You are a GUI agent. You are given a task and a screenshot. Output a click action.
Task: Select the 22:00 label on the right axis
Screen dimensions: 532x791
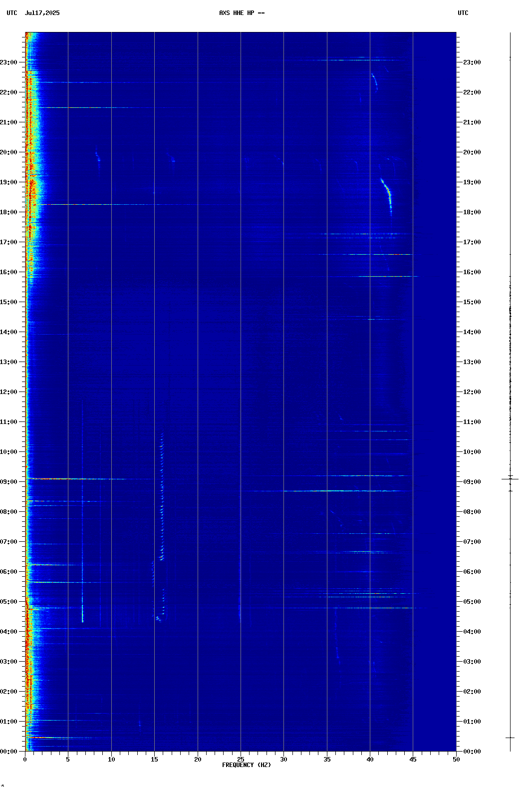click(x=472, y=92)
